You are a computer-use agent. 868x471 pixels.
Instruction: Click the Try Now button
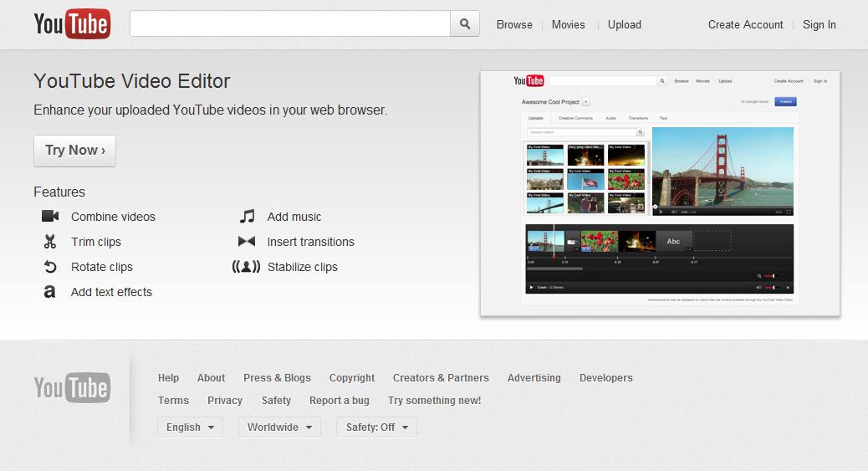[74, 151]
